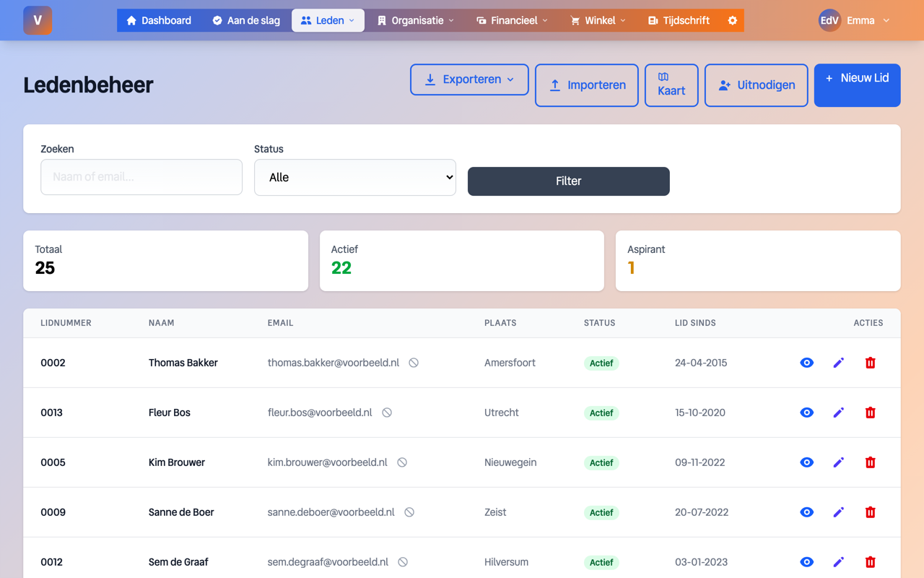This screenshot has width=924, height=578.
Task: Edit member Sanne de Boer
Action: pos(839,512)
